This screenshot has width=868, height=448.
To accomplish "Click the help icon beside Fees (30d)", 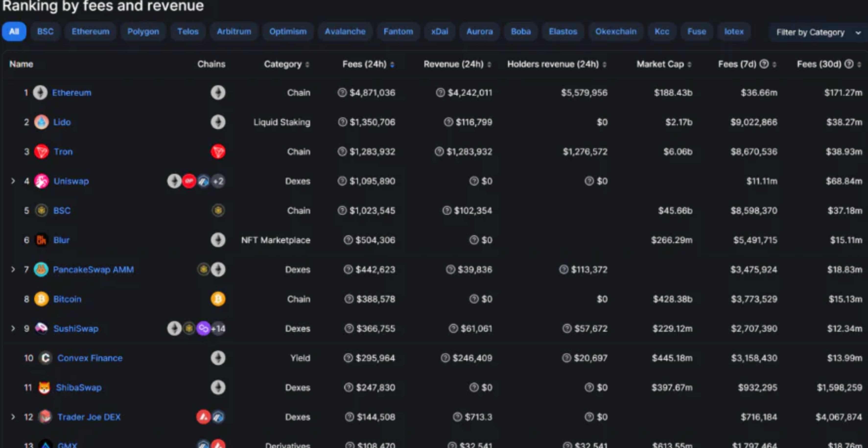I will click(x=849, y=64).
